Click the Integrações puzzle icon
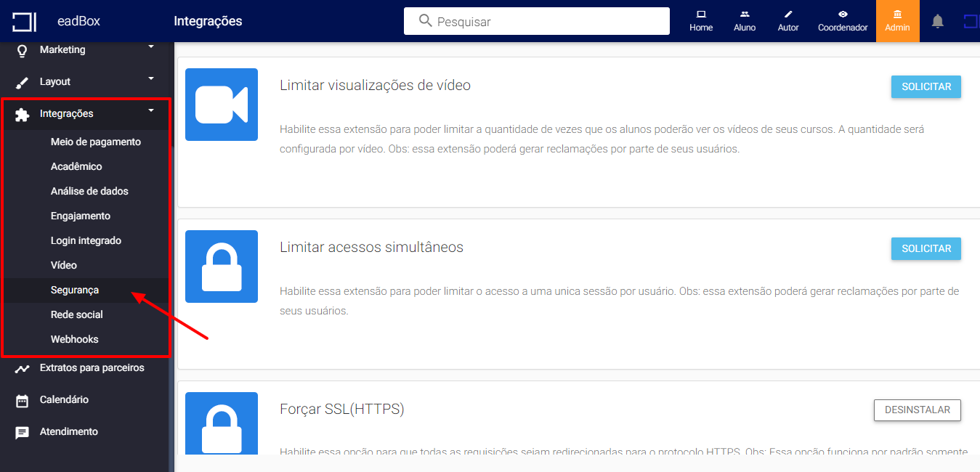Viewport: 980px width, 472px height. (x=23, y=114)
